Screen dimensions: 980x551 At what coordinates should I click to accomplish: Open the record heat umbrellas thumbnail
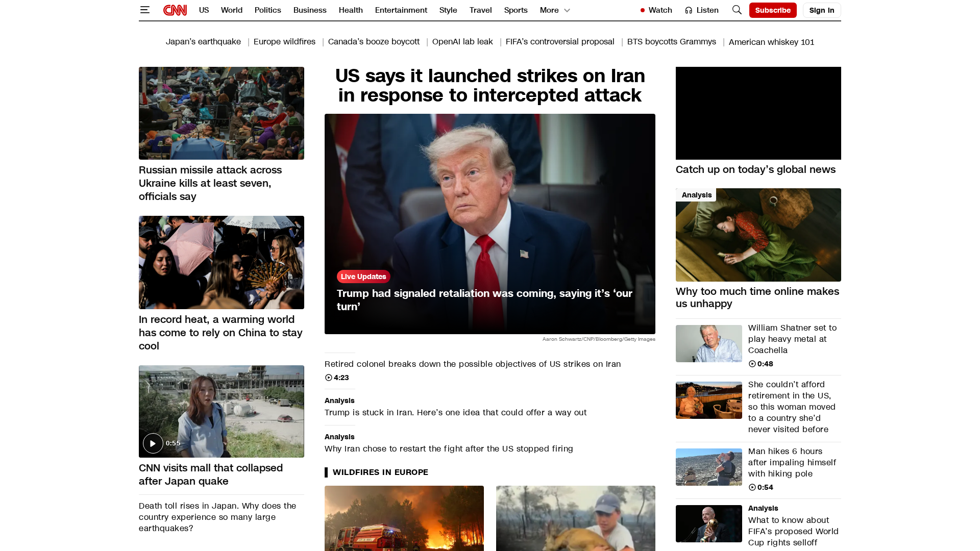click(222, 262)
